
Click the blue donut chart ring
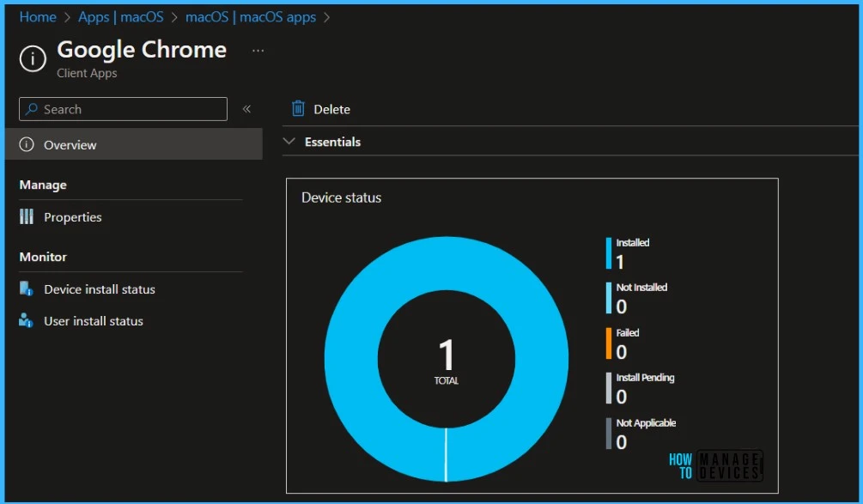pos(352,359)
